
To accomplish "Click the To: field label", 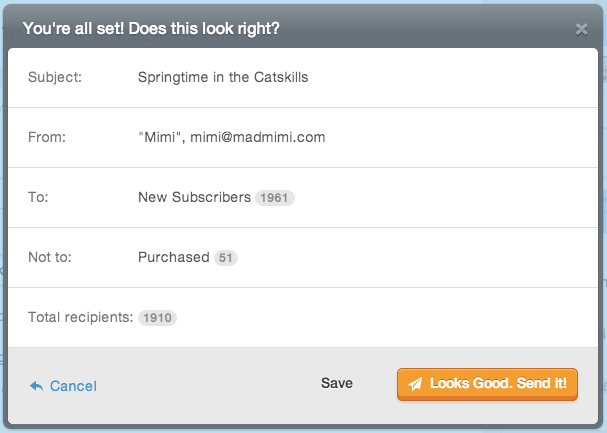I will [38, 197].
